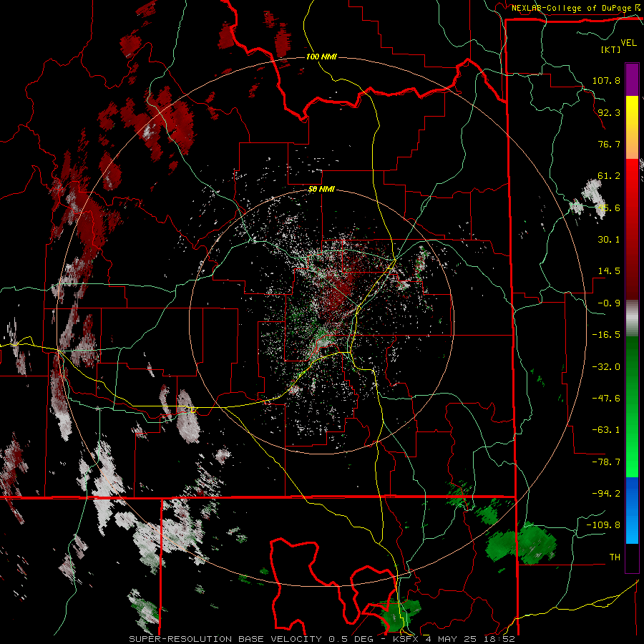Select the 14.5 scale value
Viewport: 644px width, 644px height.
click(609, 271)
